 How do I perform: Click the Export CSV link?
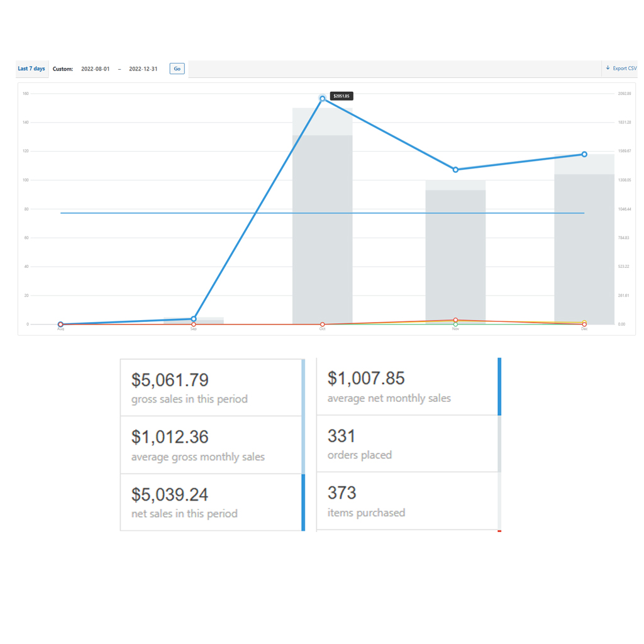coord(624,69)
